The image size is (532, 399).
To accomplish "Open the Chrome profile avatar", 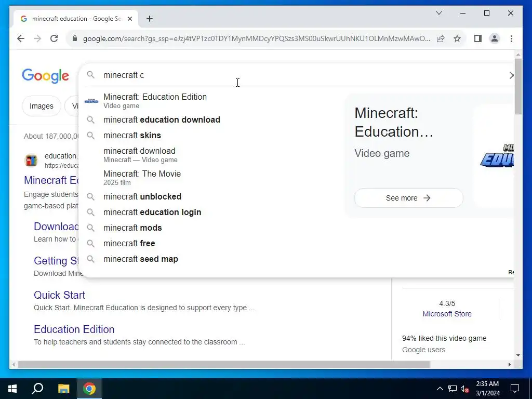I will click(x=495, y=38).
